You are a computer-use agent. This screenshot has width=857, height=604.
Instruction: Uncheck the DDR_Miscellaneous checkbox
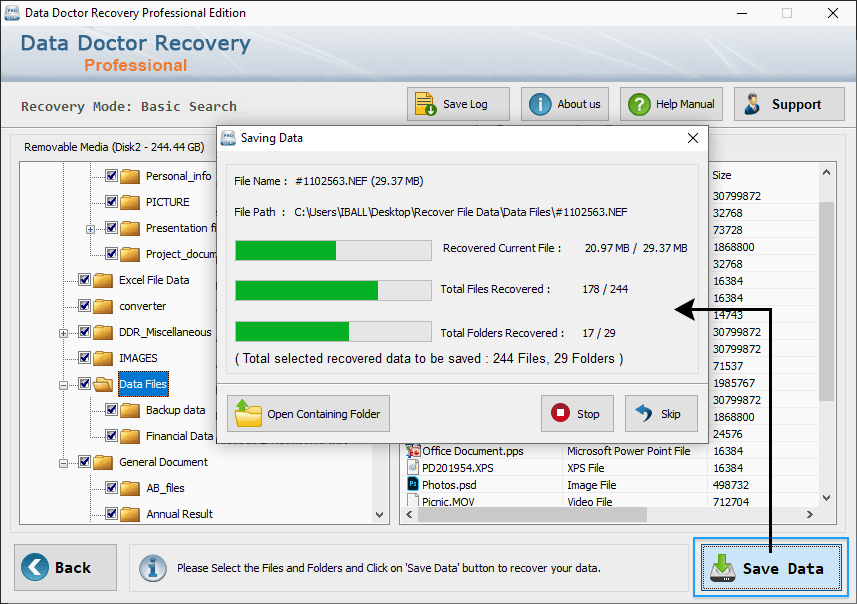84,331
